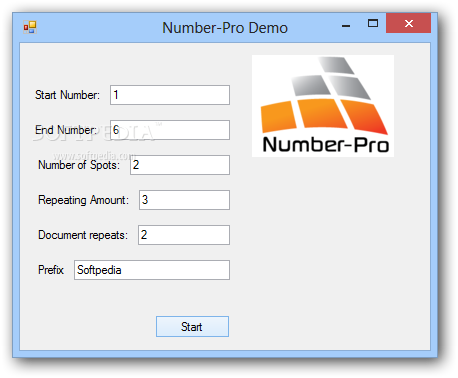The image size is (458, 378).
Task: Click the 'Number-Pro Demo' window title
Action: (225, 28)
